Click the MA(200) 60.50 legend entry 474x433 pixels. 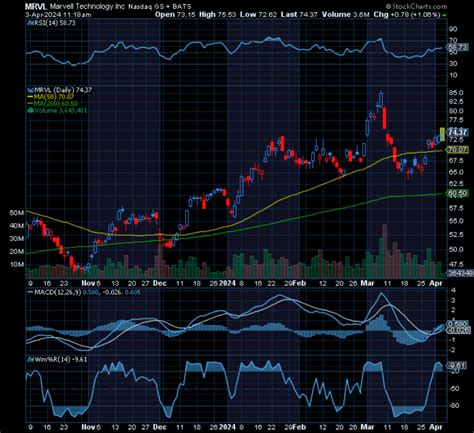pyautogui.click(x=55, y=103)
